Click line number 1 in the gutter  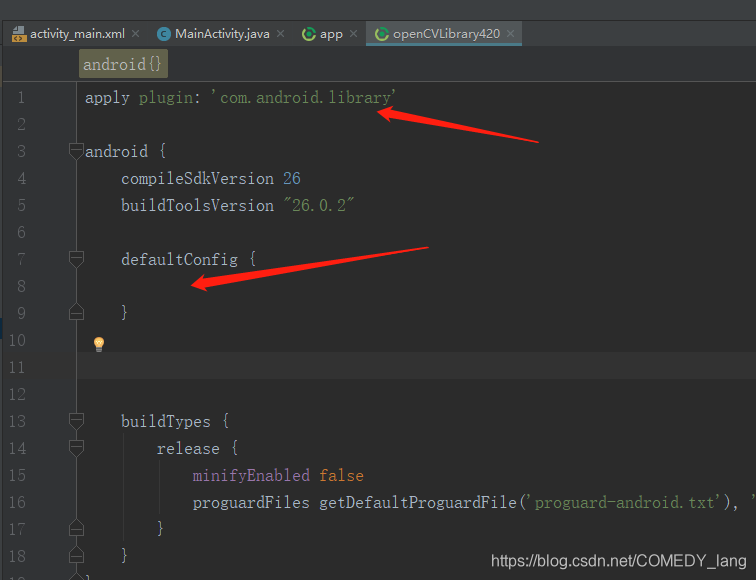21,98
